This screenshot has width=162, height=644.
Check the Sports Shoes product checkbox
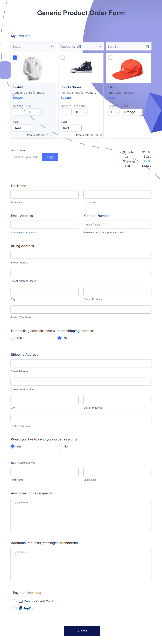click(62, 57)
